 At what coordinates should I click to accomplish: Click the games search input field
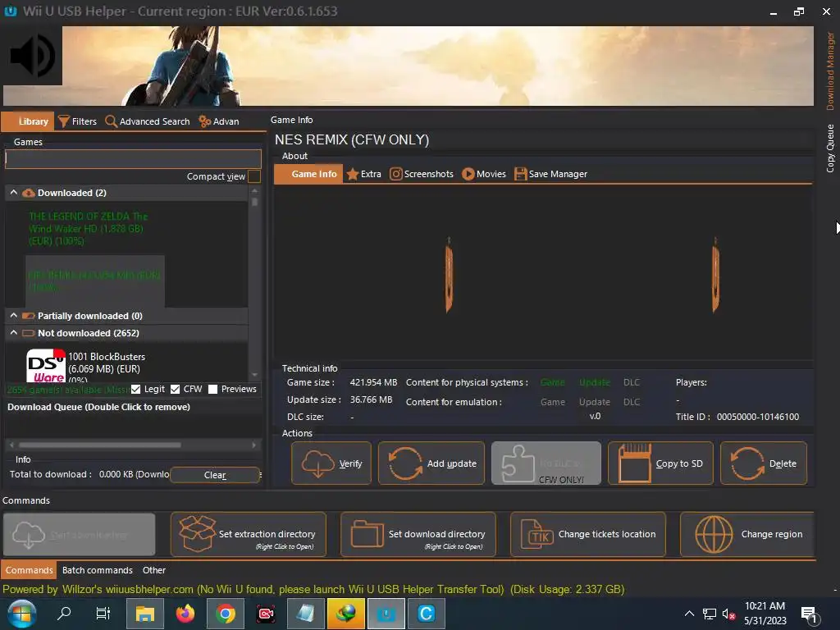[x=133, y=159]
